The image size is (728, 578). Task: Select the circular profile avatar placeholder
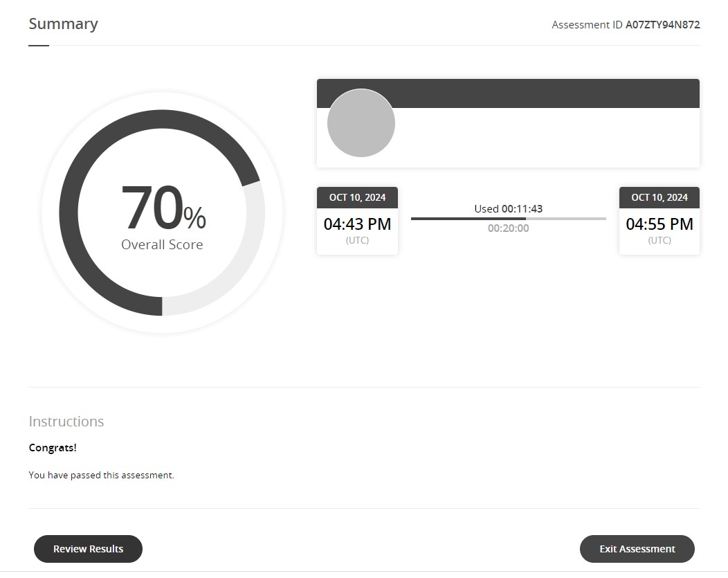[361, 123]
